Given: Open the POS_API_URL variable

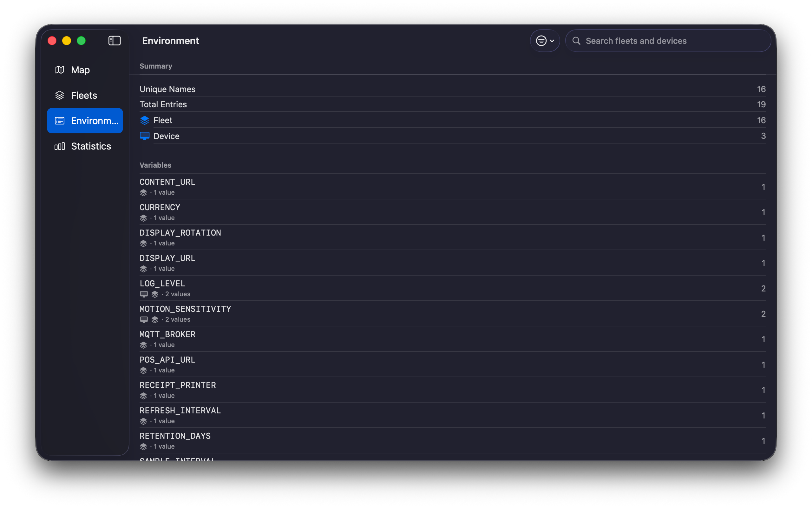Looking at the screenshot, I should coord(453,364).
